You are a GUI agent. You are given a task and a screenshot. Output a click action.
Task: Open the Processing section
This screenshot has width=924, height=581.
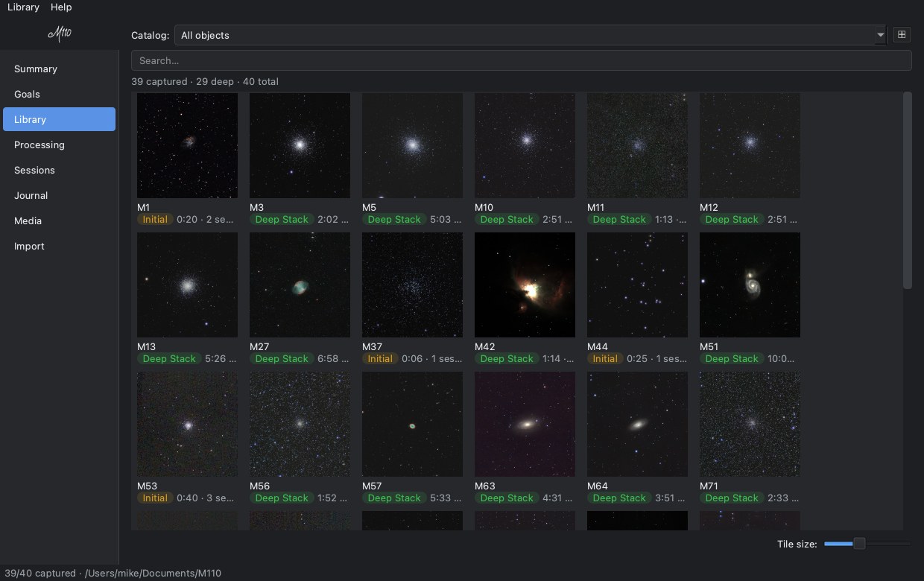[x=60, y=145]
